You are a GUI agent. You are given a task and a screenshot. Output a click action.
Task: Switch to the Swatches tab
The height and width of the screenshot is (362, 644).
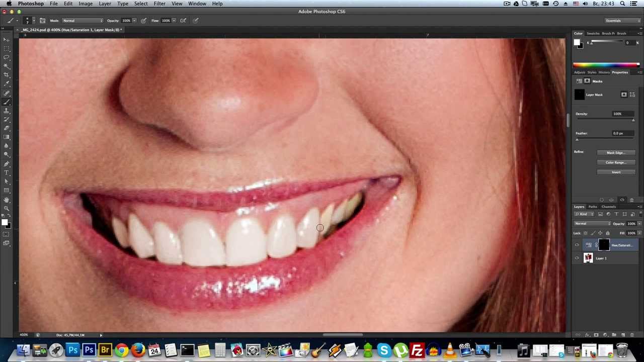pos(593,33)
